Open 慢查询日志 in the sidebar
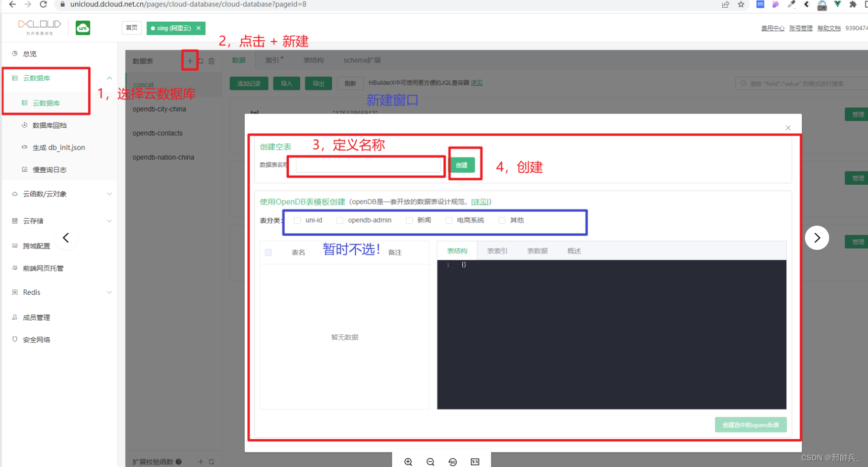The image size is (868, 467). [x=49, y=170]
